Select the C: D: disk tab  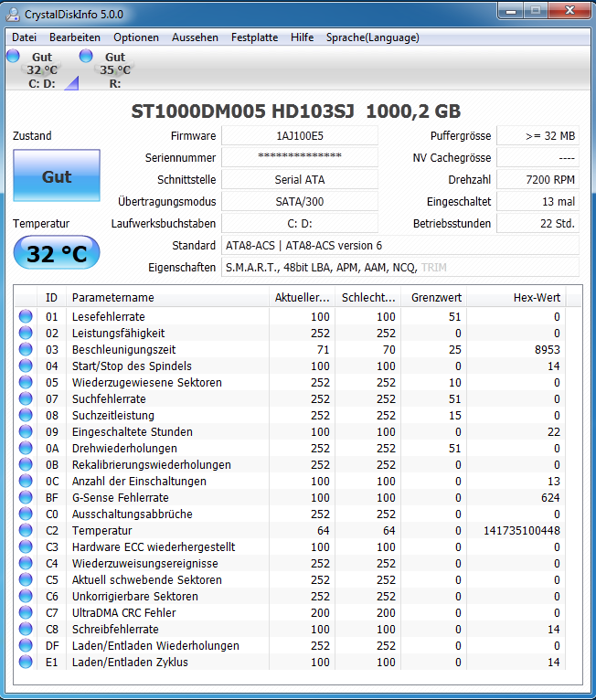point(42,69)
